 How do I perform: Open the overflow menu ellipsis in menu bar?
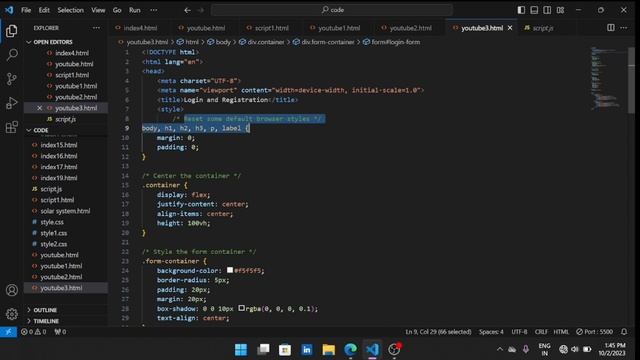point(153,10)
